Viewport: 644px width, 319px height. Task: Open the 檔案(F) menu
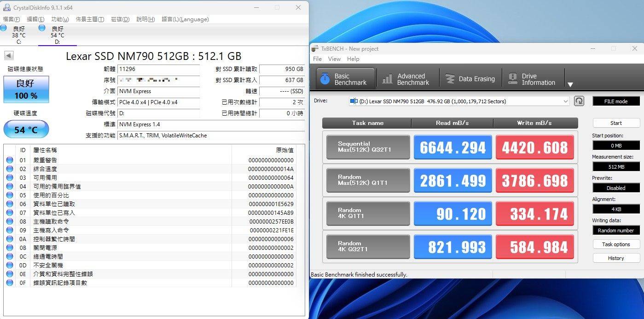point(12,19)
